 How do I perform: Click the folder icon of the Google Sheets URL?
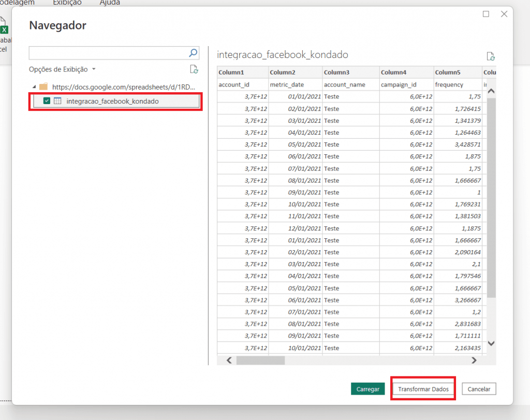coord(43,86)
